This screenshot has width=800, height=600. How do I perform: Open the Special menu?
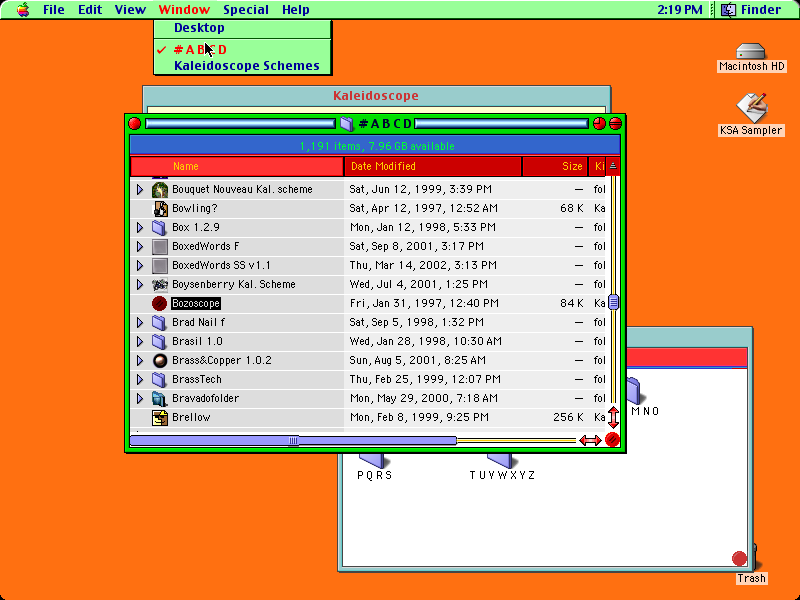coord(245,9)
